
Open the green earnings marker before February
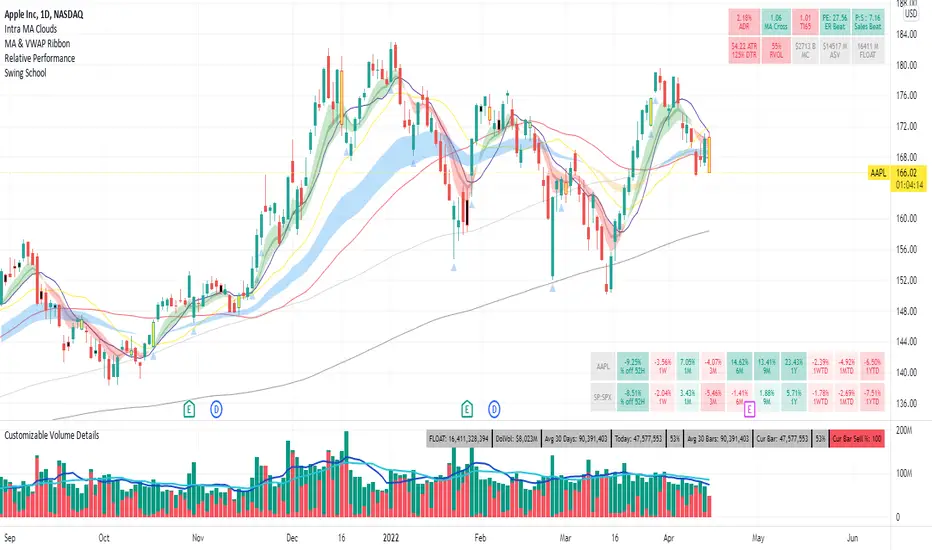(467, 408)
